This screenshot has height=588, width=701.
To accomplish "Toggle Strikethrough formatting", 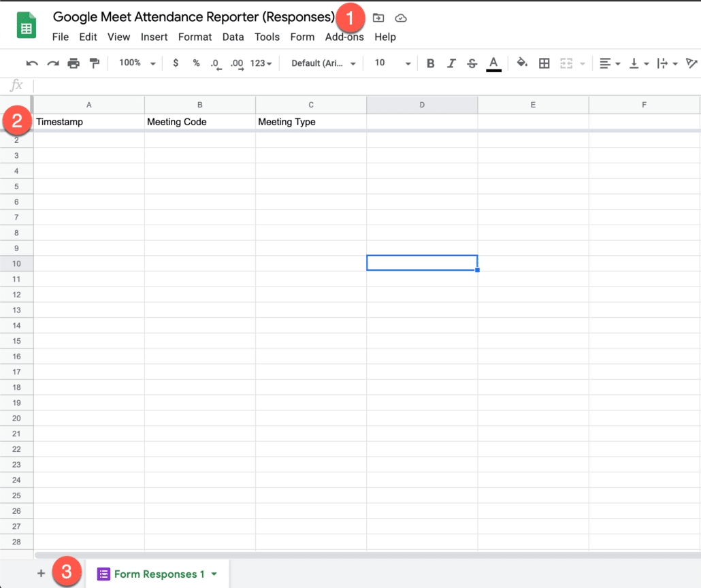I will 472,63.
